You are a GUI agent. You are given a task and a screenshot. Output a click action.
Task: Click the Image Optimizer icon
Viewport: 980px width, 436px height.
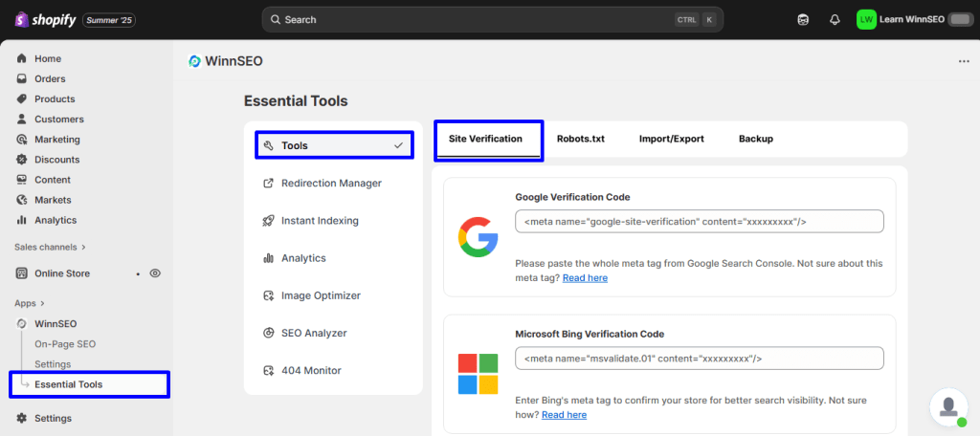pos(269,295)
